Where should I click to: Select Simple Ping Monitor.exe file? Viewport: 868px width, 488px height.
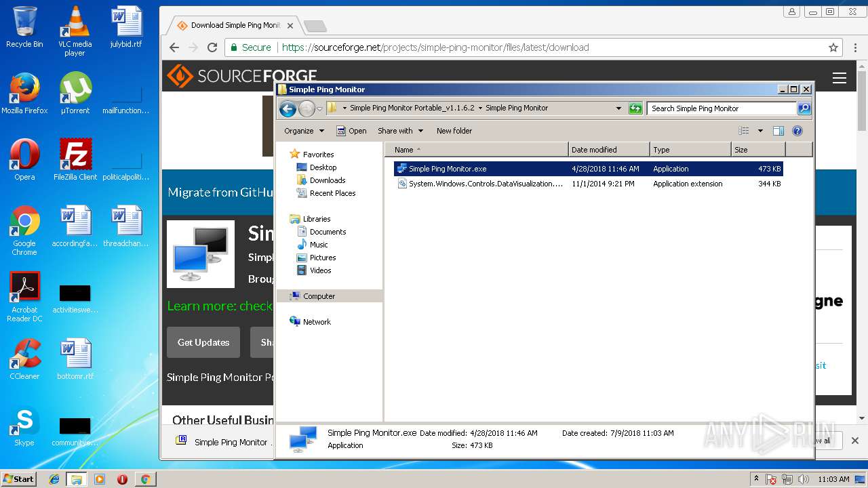[x=588, y=169]
